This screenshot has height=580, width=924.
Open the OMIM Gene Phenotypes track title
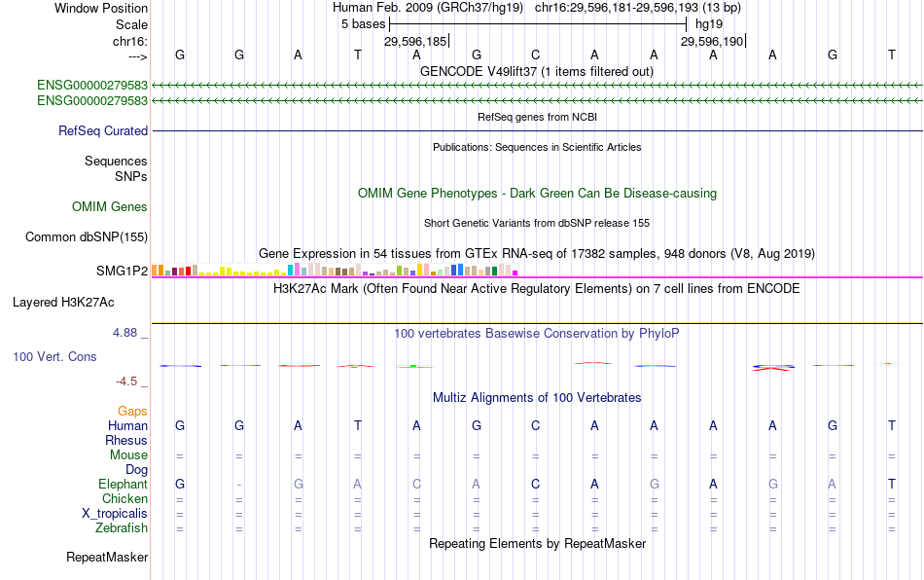(x=537, y=194)
